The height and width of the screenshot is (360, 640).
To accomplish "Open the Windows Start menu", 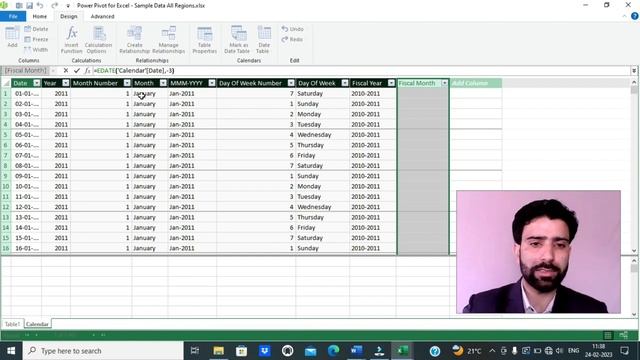I will click(11, 351).
